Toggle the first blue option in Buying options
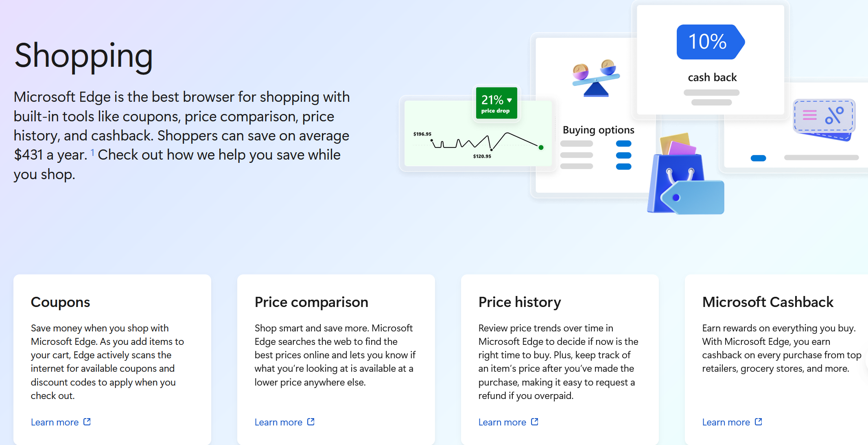This screenshot has width=868, height=445. tap(623, 143)
